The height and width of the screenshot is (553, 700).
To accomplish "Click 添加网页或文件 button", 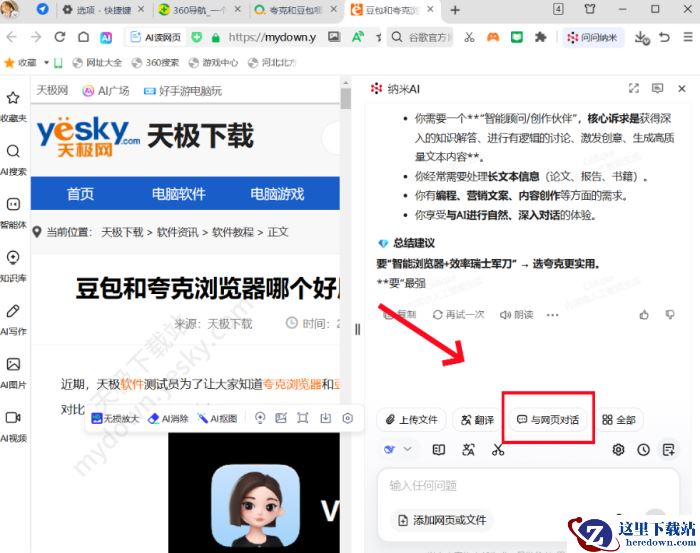I will coord(442,520).
